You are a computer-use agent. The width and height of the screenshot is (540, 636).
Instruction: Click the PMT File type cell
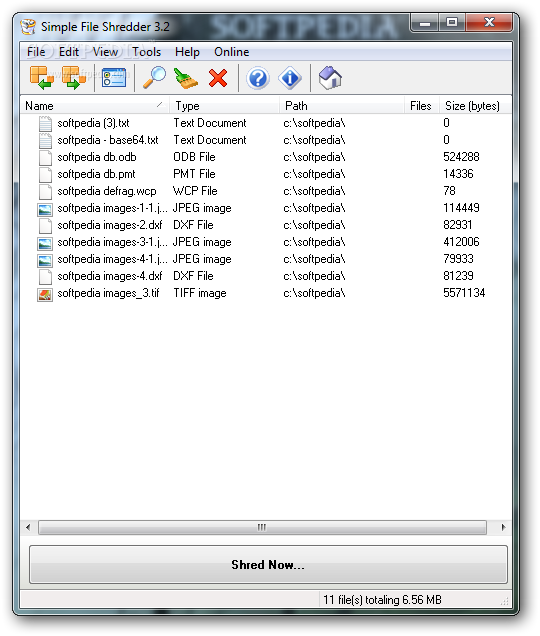pyautogui.click(x=194, y=174)
